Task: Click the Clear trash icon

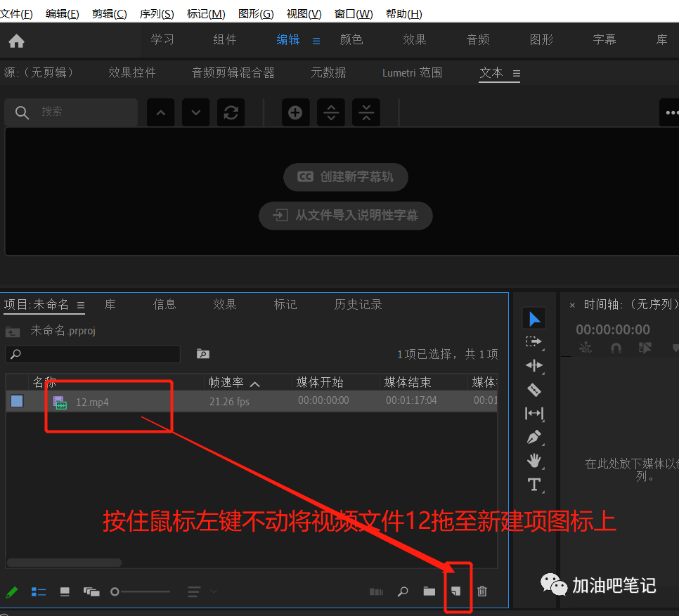Action: pos(482,591)
